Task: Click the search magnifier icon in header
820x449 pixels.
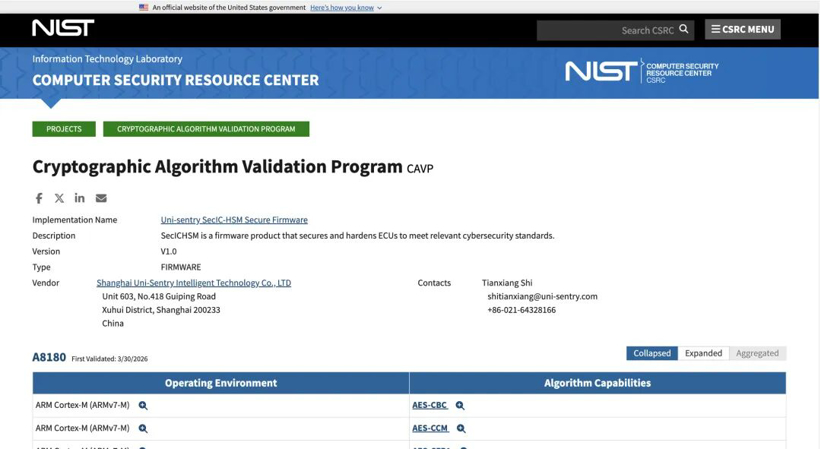Action: tap(684, 30)
